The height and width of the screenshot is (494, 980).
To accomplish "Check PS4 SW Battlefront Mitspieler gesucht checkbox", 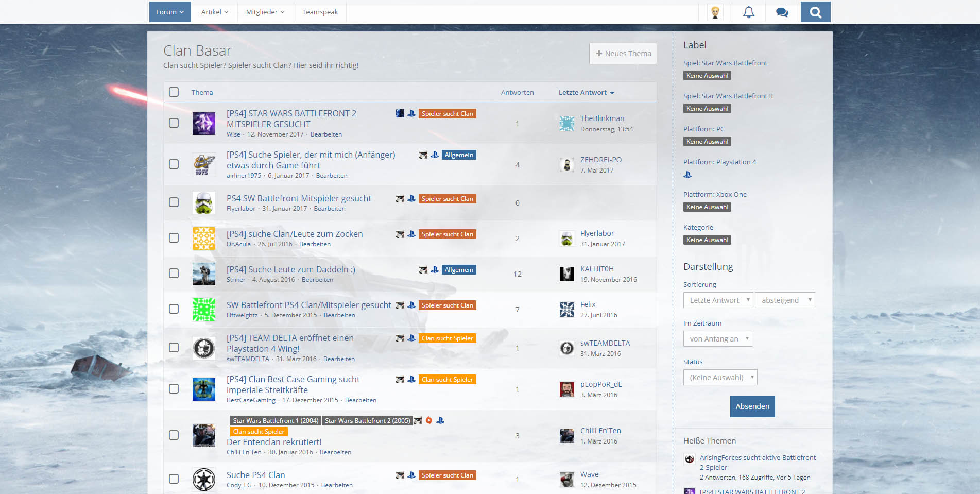I will (174, 202).
